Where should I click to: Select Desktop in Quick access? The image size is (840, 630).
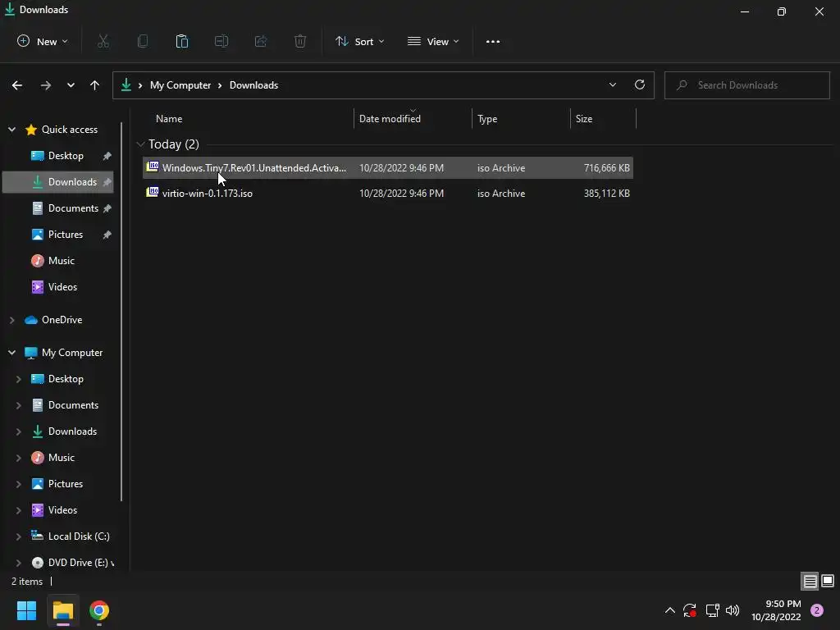[58, 156]
